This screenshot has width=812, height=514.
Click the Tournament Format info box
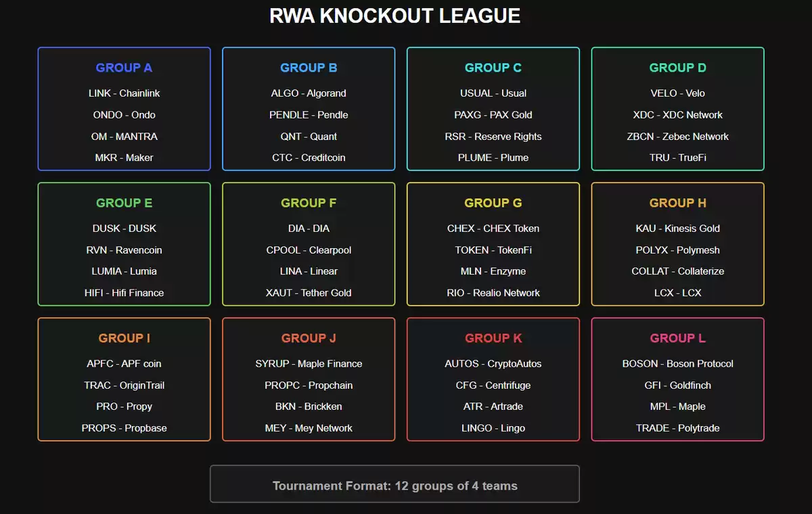394,484
